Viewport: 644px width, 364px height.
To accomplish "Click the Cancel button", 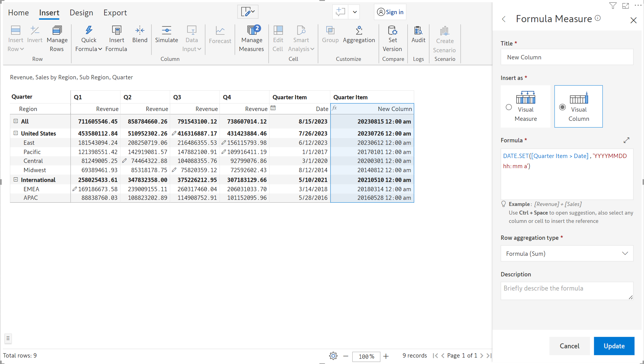I will pos(569,346).
